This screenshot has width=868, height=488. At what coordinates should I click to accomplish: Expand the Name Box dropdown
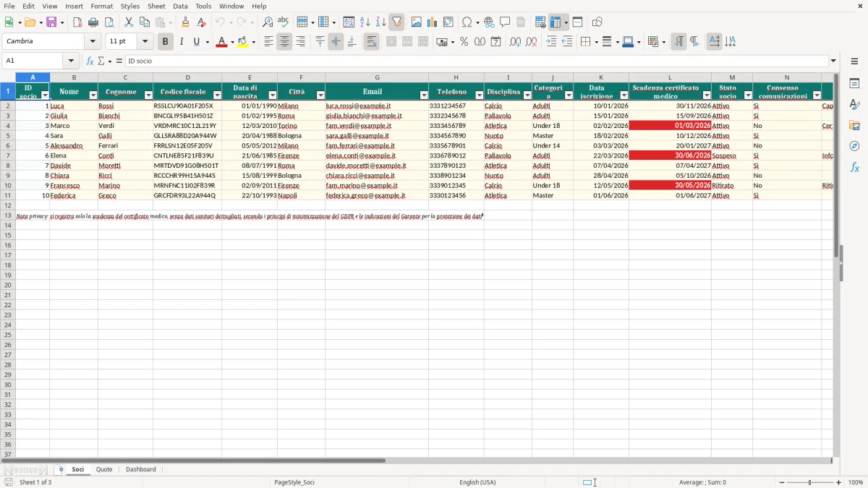(71, 61)
